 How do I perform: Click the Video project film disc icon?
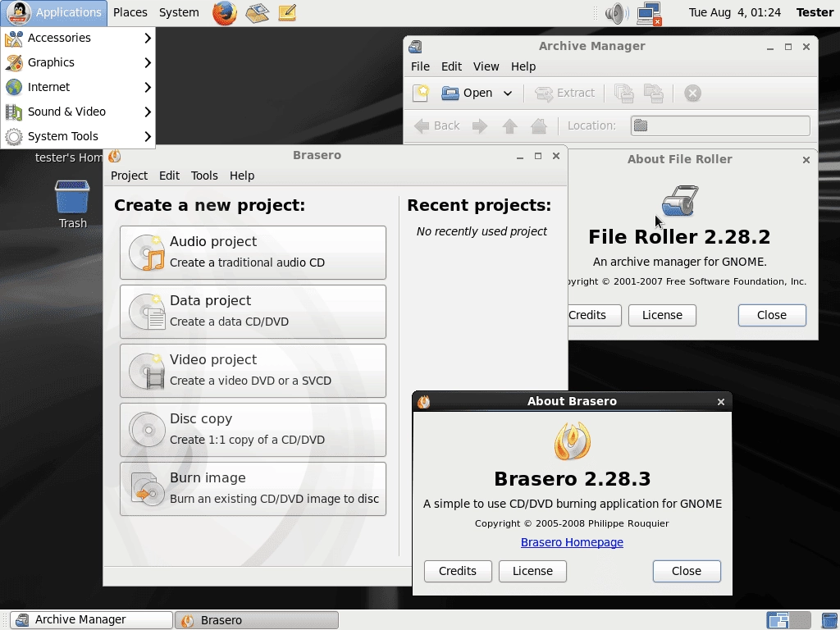point(147,370)
